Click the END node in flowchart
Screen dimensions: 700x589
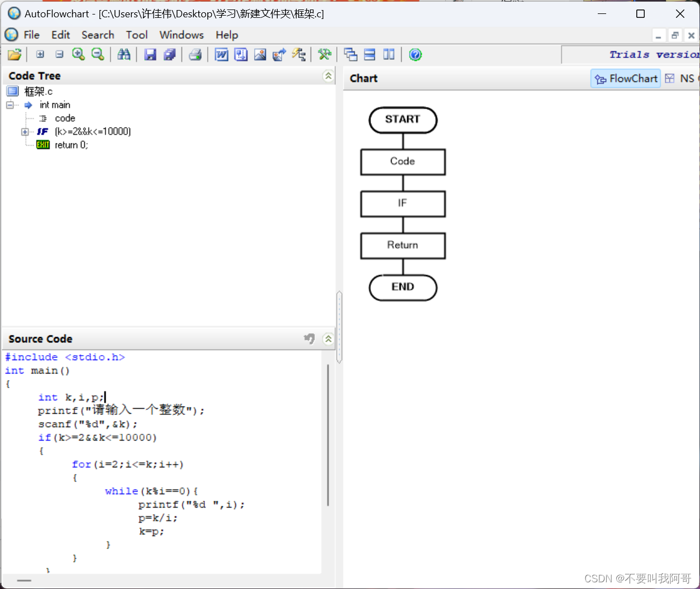403,288
